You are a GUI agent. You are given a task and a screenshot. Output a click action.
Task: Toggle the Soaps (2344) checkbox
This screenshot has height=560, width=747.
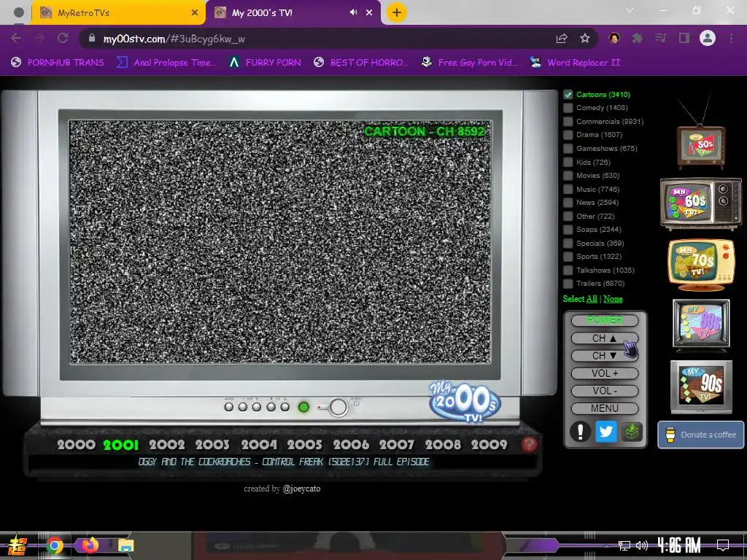[x=568, y=230]
